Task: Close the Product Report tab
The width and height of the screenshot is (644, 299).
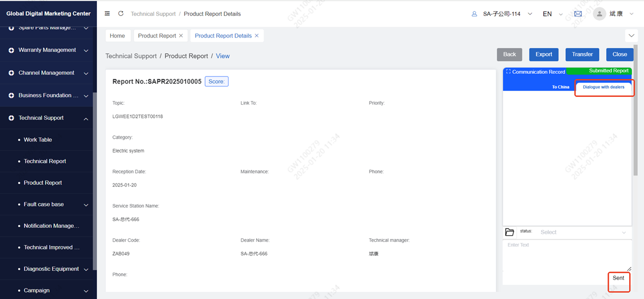Action: pyautogui.click(x=181, y=36)
